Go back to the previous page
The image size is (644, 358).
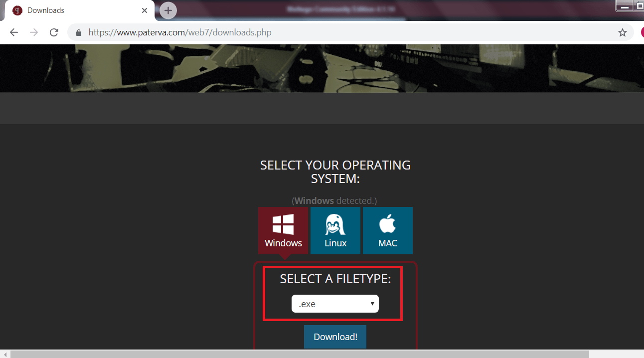14,32
